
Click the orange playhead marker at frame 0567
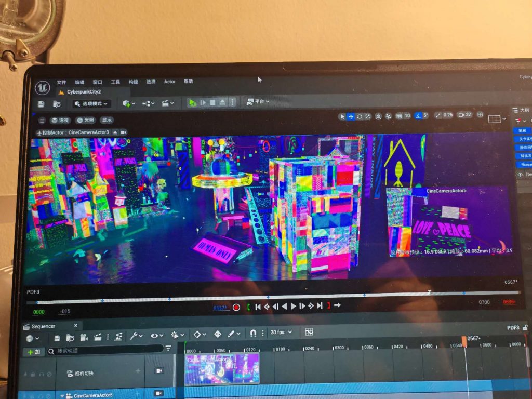(x=464, y=340)
